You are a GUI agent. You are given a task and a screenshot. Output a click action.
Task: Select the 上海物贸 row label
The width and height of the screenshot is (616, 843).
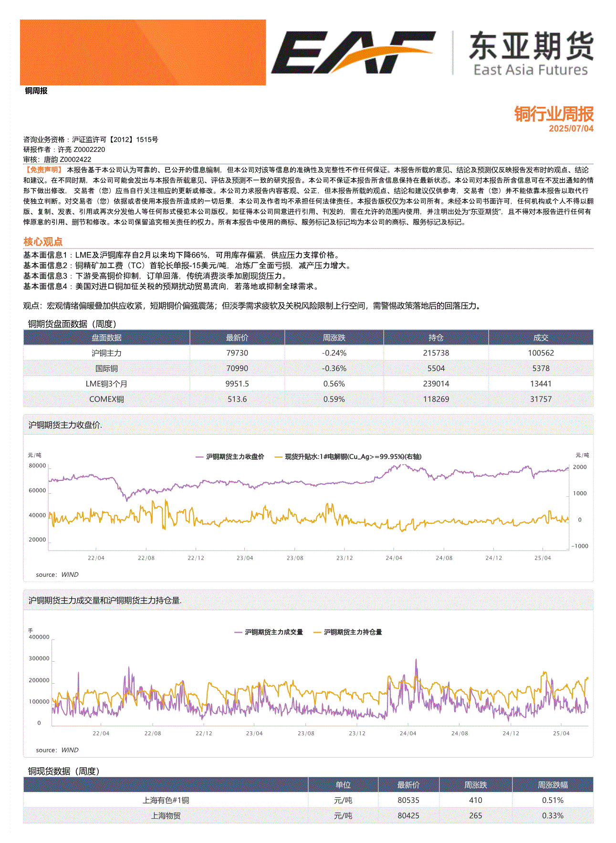pyautogui.click(x=166, y=815)
